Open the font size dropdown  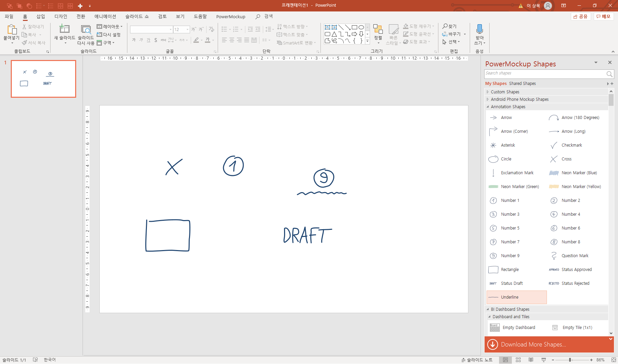click(x=188, y=30)
